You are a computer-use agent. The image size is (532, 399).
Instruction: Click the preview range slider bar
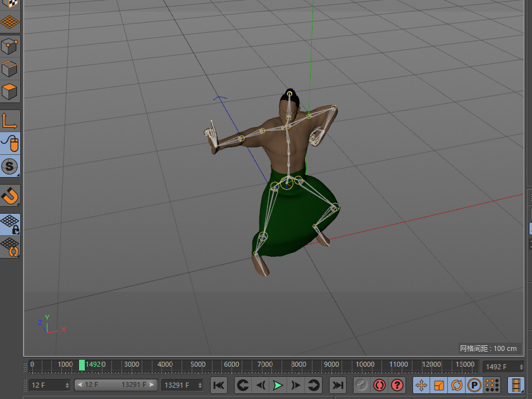[116, 385]
